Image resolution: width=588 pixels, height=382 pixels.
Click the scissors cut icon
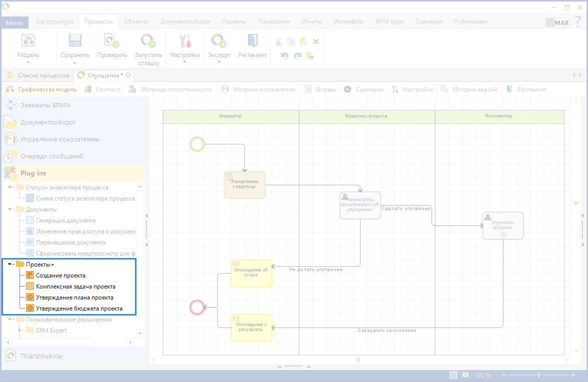click(x=278, y=41)
